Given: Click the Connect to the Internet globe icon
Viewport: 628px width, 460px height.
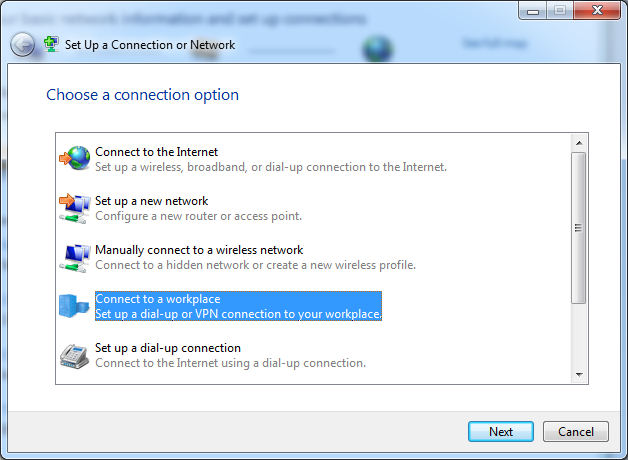Looking at the screenshot, I should (74, 158).
